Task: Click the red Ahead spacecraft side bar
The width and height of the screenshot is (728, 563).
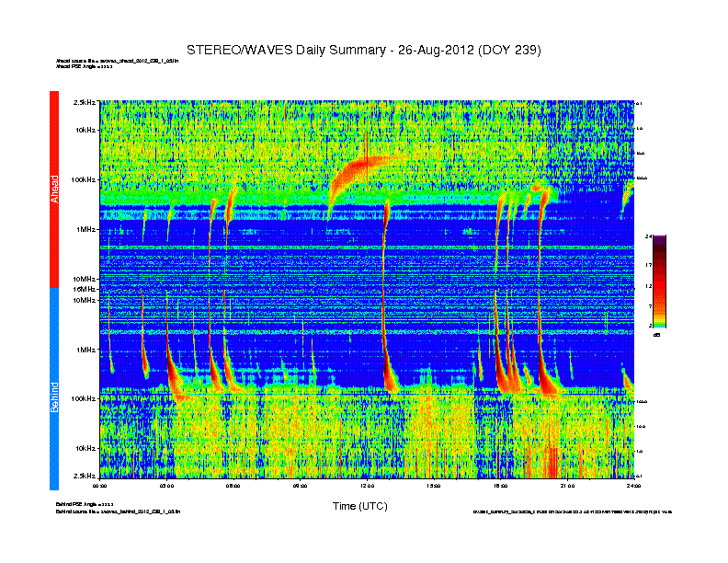Action: point(54,189)
